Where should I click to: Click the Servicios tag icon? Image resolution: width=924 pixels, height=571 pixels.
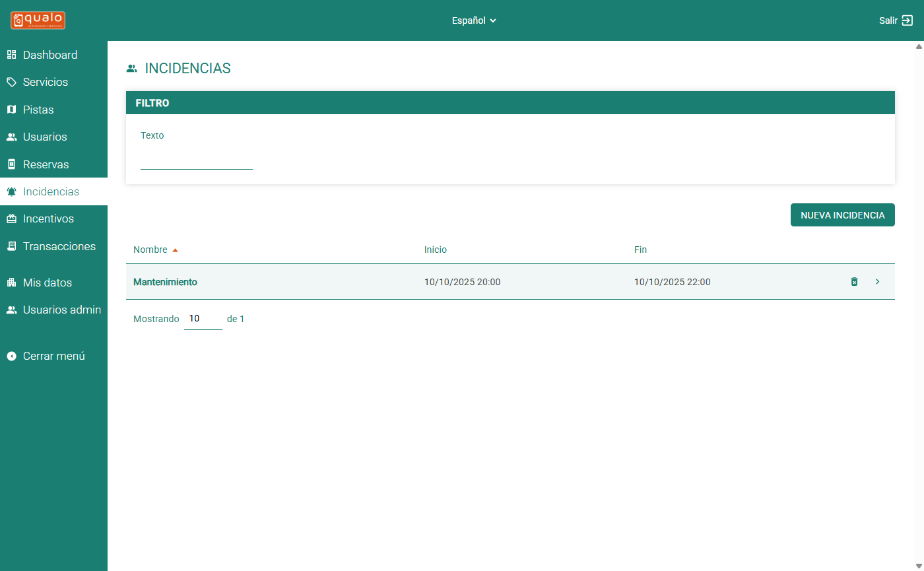coord(11,83)
